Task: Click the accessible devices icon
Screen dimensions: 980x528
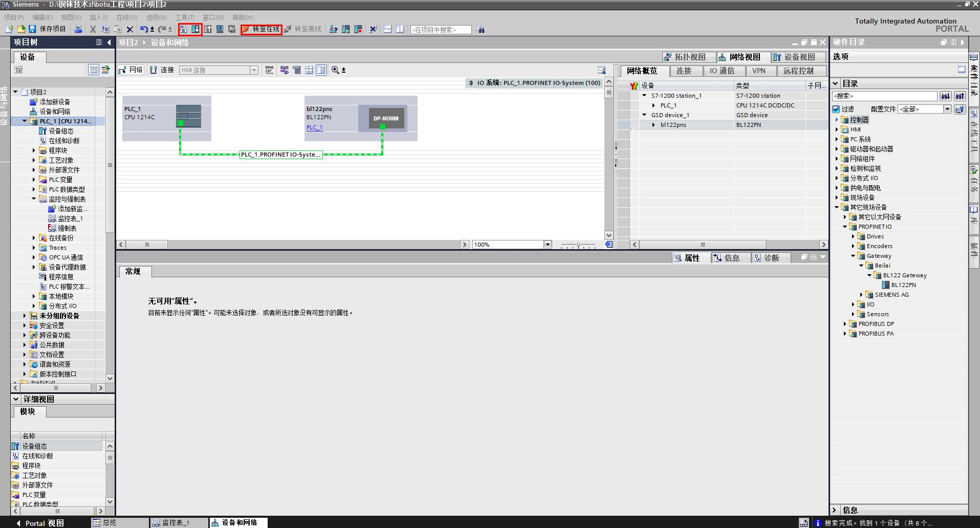Action: coord(333,29)
